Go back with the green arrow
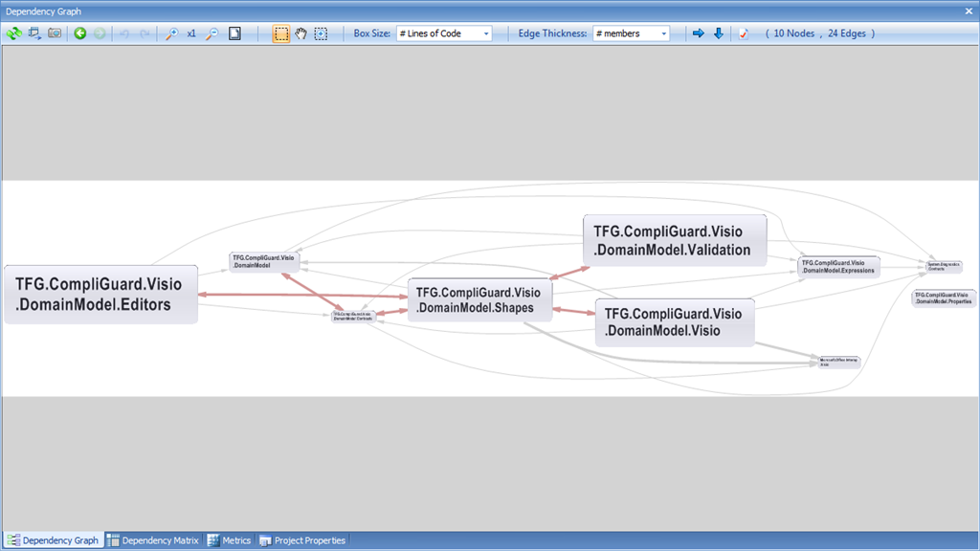The height and width of the screenshot is (551, 980). tap(80, 33)
